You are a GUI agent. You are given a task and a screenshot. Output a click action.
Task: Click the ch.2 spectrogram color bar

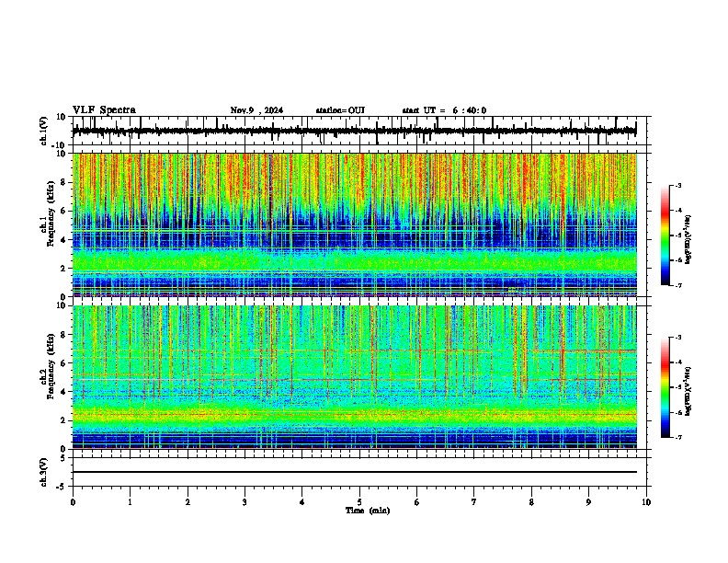(665, 387)
